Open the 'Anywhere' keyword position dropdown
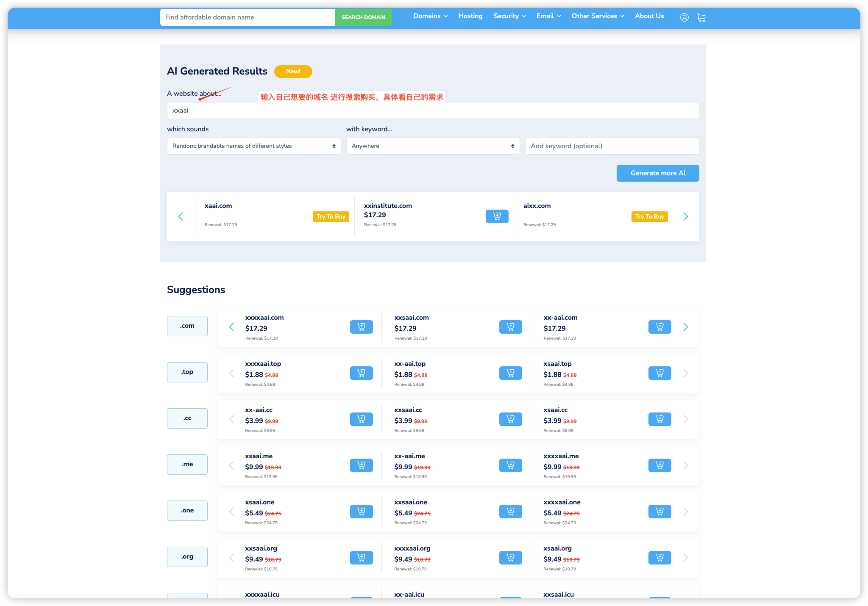 [432, 146]
